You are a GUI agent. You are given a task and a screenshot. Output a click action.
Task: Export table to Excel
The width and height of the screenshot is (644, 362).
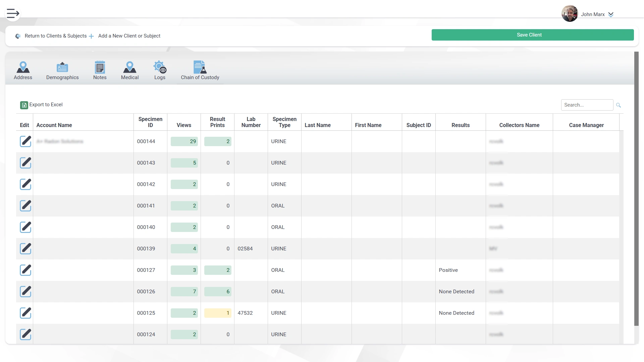tap(41, 105)
